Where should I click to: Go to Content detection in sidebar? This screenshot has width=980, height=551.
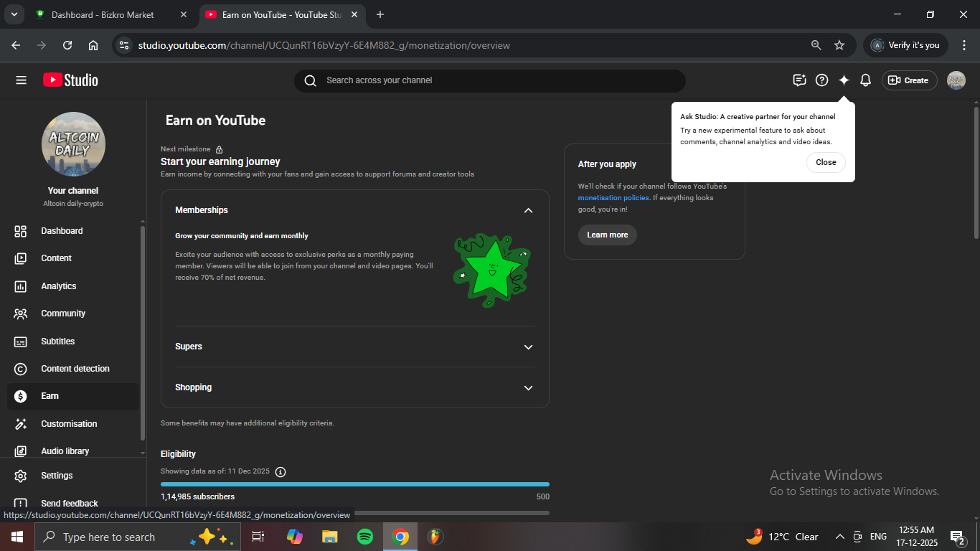pos(75,369)
